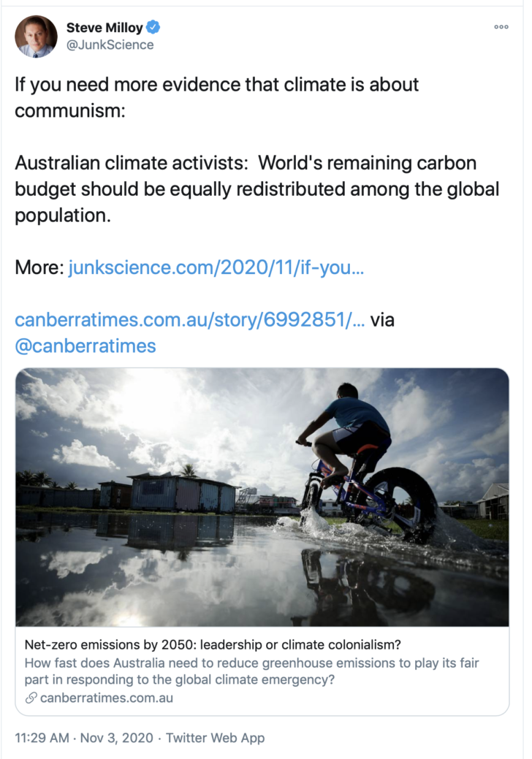The width and height of the screenshot is (532, 759).
Task: Click the Nov 3, 2020 date
Action: click(x=116, y=738)
